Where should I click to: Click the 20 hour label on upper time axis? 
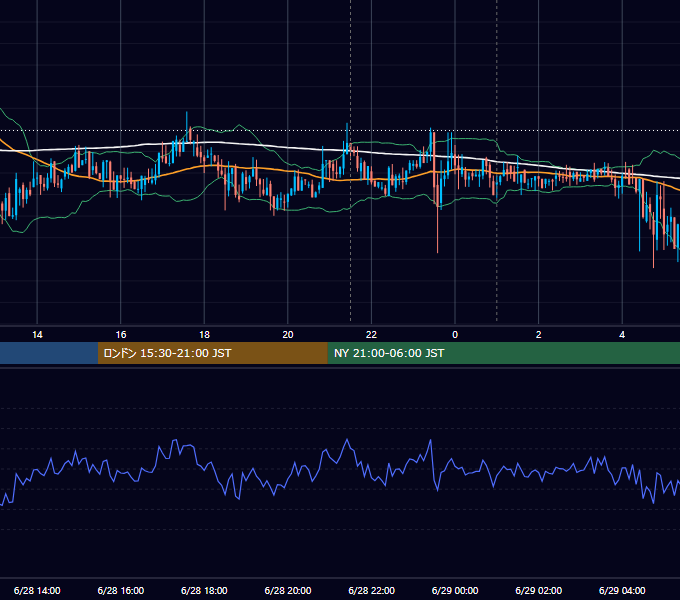(288, 335)
